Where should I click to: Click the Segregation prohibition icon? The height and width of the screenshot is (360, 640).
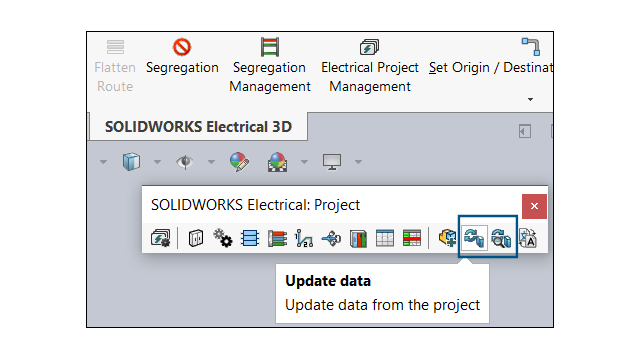pos(182,47)
